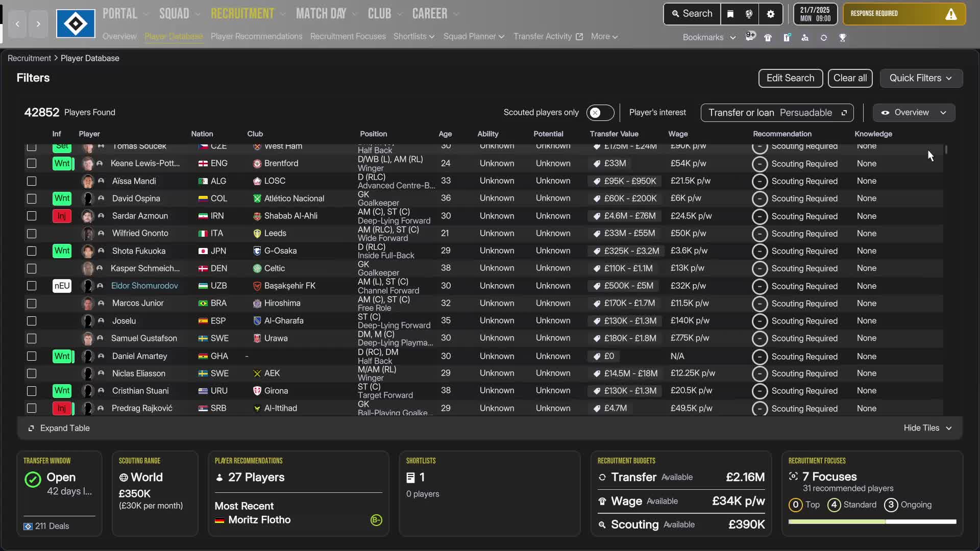Click the scouting person-search bookmark icon
Image resolution: width=980 pixels, height=551 pixels.
point(805,38)
